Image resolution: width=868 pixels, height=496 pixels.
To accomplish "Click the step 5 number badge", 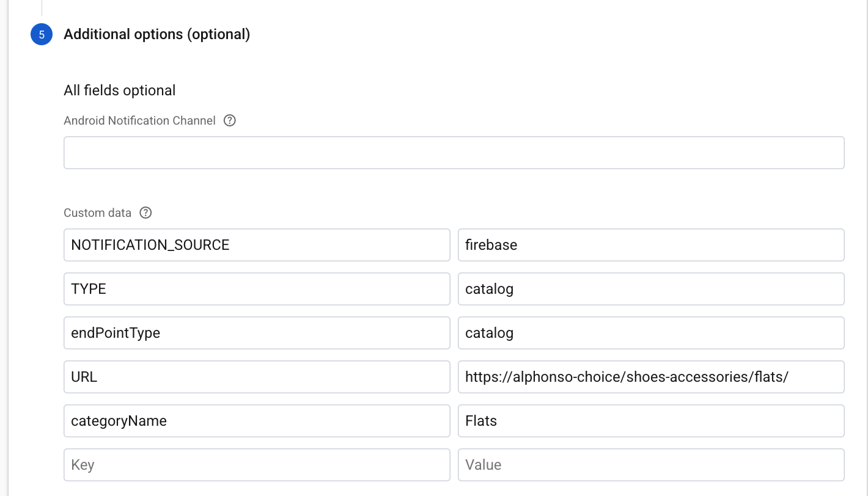I will (x=42, y=35).
